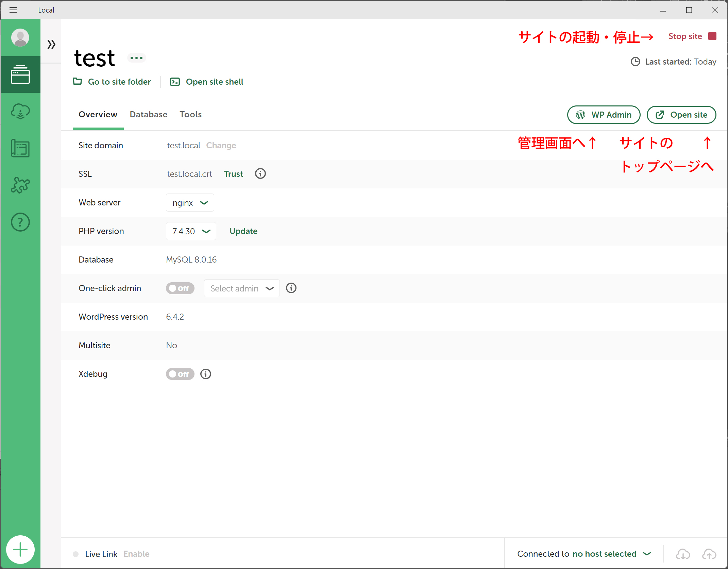This screenshot has height=569, width=728.
Task: Click the MySQL 8.0.16 value
Action: [191, 260]
